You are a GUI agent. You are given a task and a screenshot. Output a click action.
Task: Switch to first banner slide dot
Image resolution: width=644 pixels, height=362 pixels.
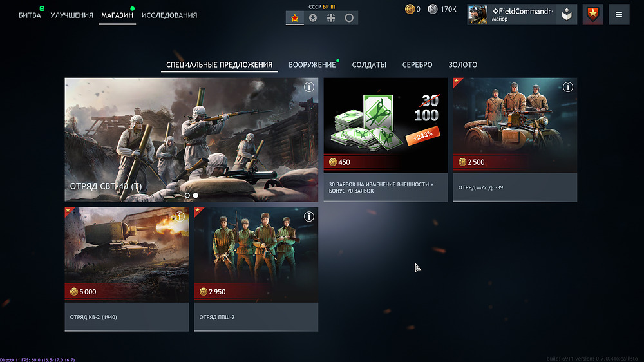click(187, 195)
